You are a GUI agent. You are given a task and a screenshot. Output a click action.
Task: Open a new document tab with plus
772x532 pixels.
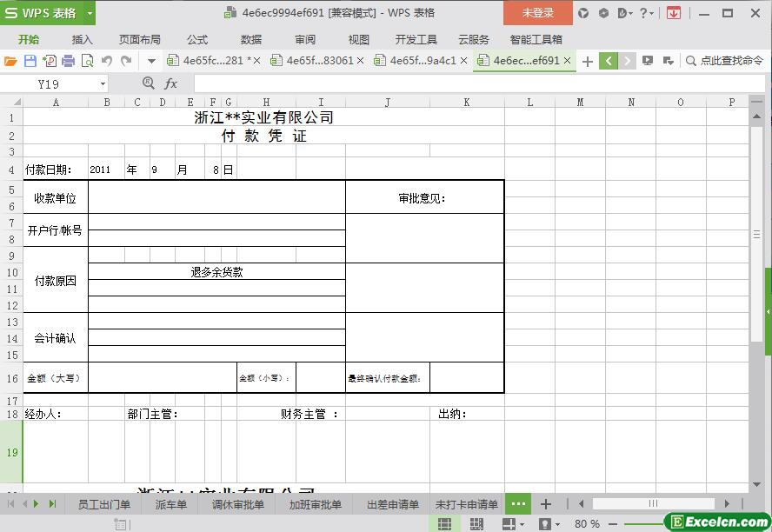coord(588,61)
